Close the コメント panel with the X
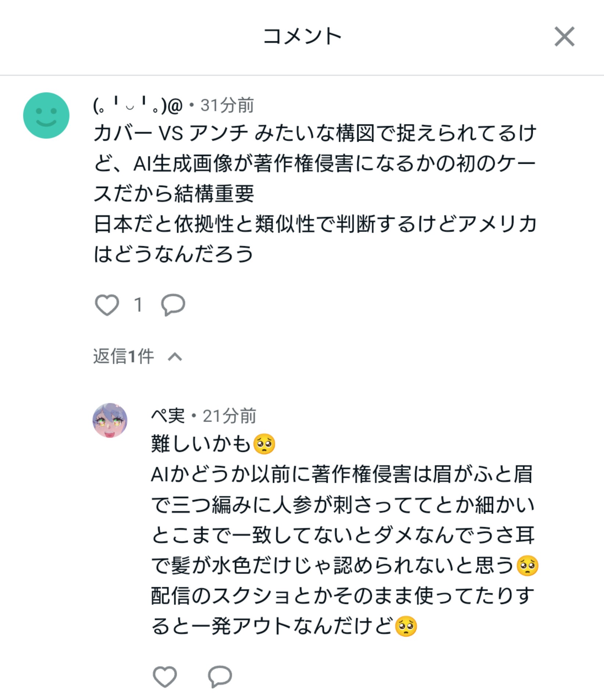The height and width of the screenshot is (700, 604). tap(564, 37)
